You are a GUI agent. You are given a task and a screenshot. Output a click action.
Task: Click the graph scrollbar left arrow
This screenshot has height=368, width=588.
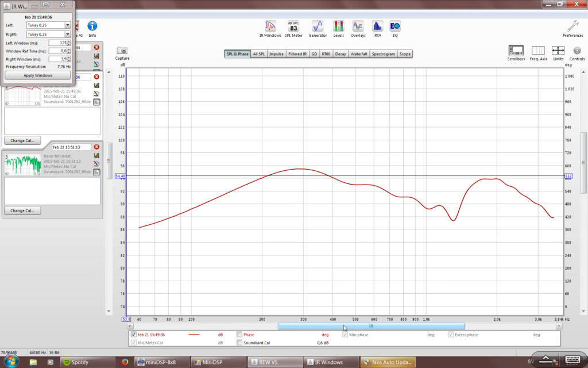tap(130, 326)
